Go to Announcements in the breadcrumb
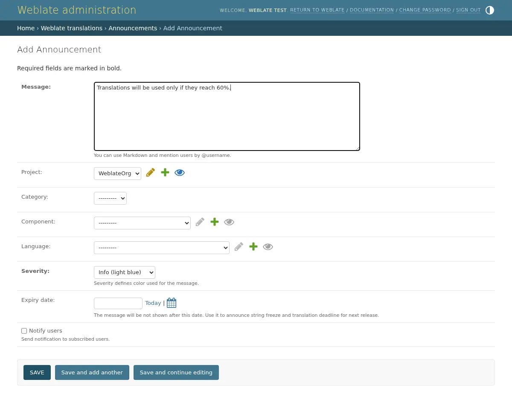 133,28
